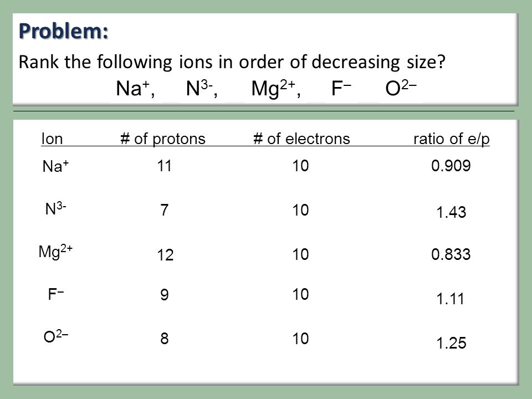Click the question text about decreasing size
532x399 pixels.
[x=232, y=62]
